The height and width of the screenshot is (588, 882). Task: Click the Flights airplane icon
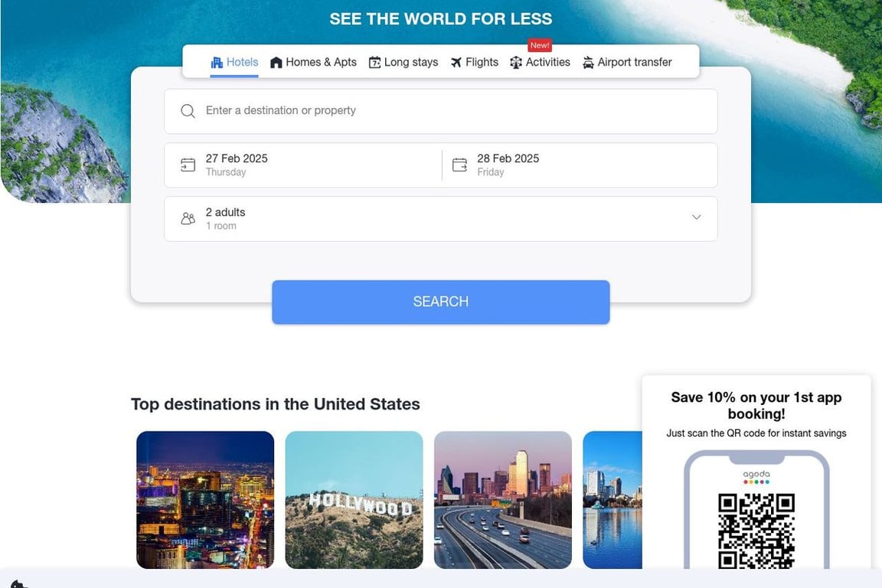[456, 63]
